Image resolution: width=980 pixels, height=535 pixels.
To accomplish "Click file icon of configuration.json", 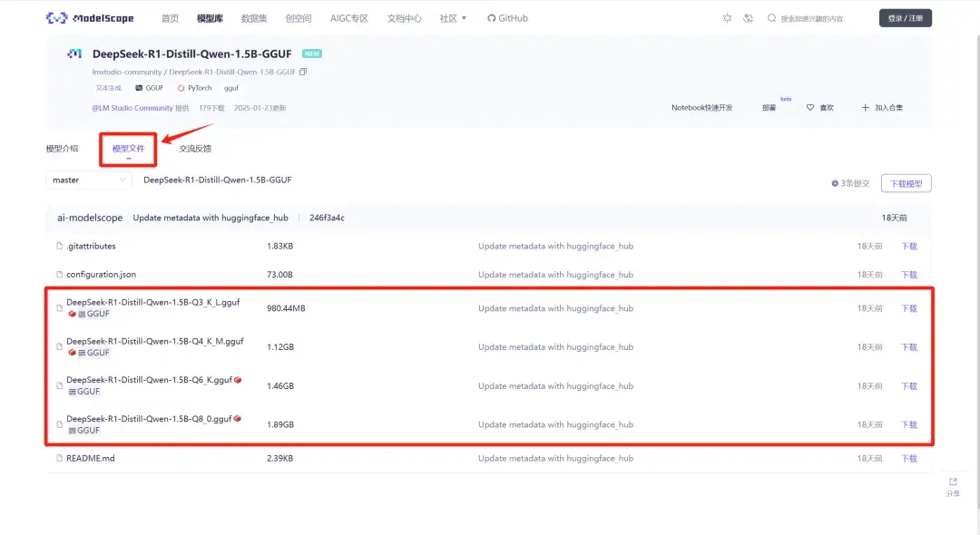I will click(59, 274).
